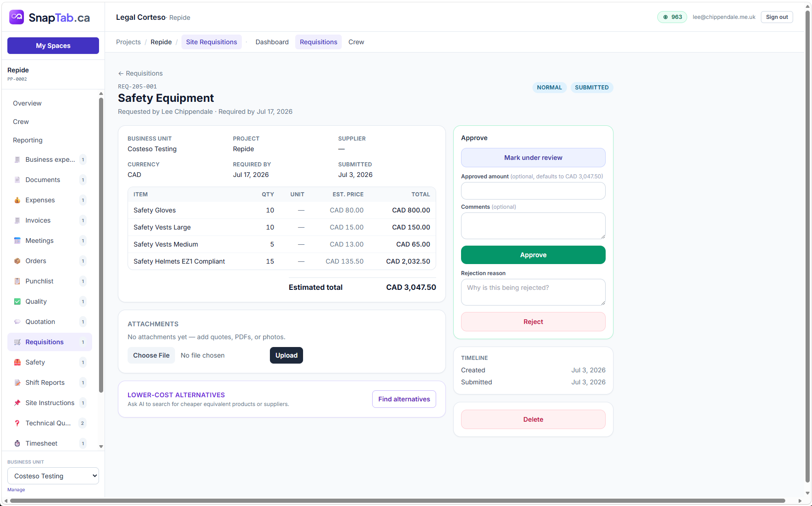
Task: Go back via Requisitions arrow link
Action: tap(140, 73)
